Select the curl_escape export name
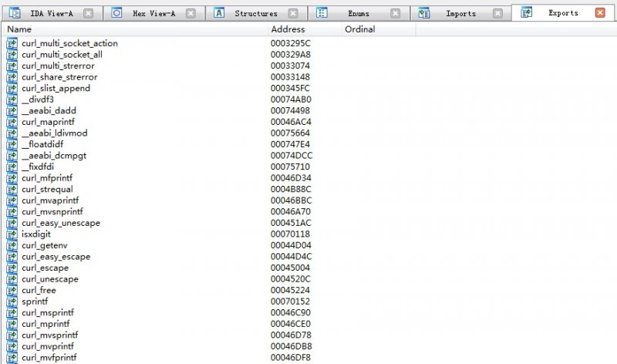Screen dimensions: 617x364 pyautogui.click(x=45, y=268)
